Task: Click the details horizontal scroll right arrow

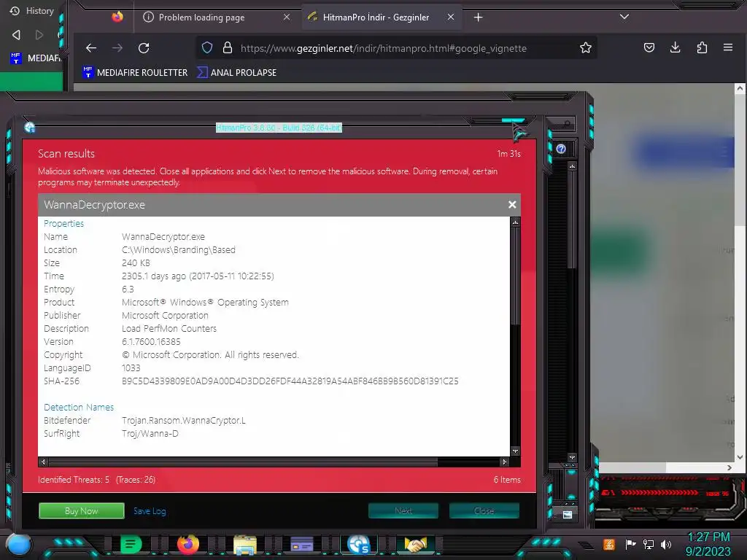Action: click(505, 462)
